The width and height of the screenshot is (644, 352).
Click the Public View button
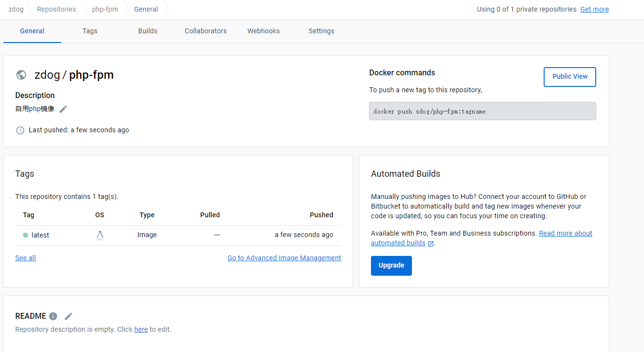point(570,77)
